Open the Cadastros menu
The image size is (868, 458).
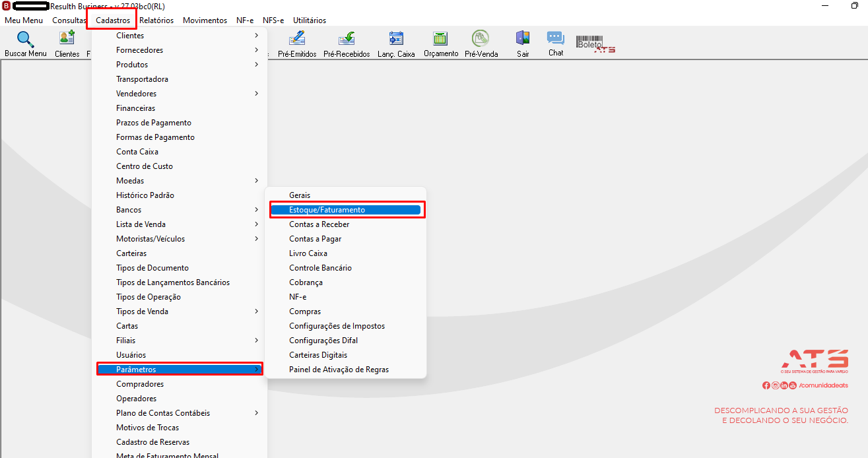(113, 20)
